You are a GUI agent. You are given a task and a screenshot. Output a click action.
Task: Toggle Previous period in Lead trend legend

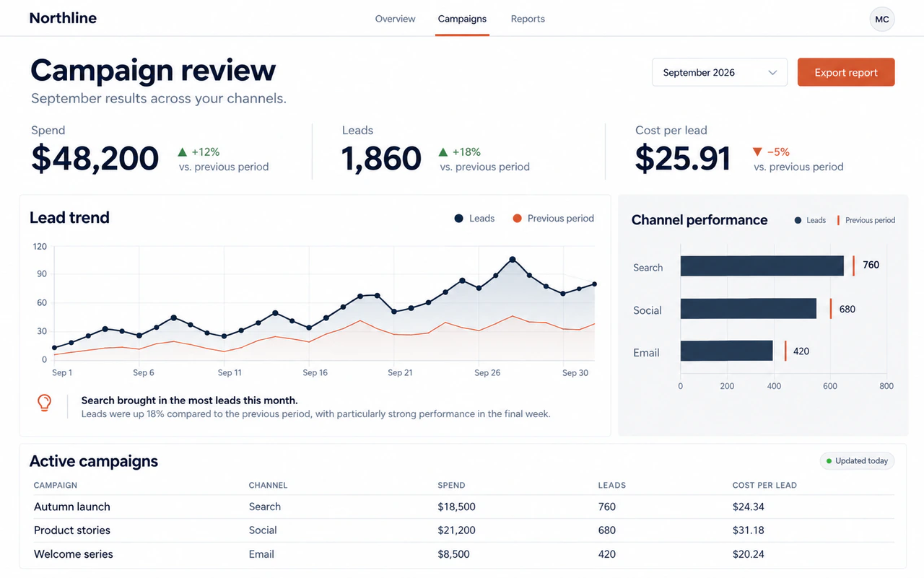point(553,219)
